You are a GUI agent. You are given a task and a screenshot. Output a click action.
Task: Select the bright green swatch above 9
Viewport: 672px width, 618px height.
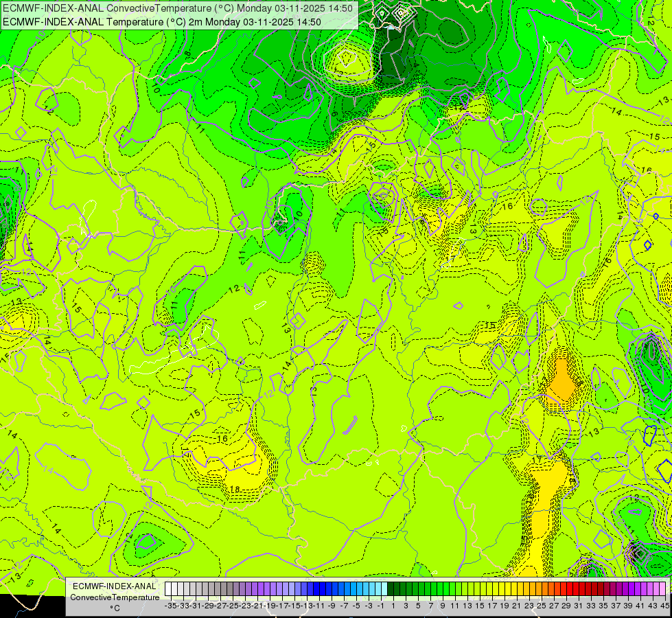click(439, 588)
